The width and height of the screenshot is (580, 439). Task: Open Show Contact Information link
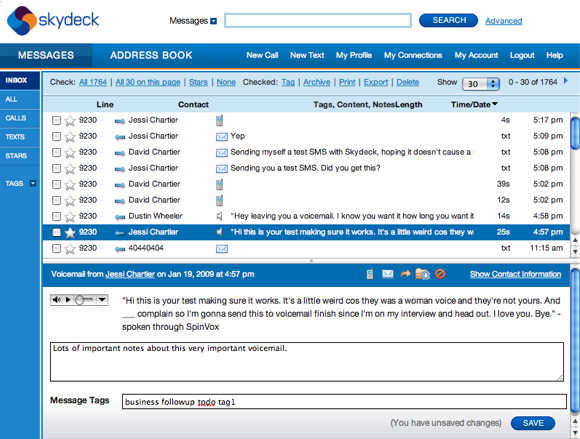point(515,274)
